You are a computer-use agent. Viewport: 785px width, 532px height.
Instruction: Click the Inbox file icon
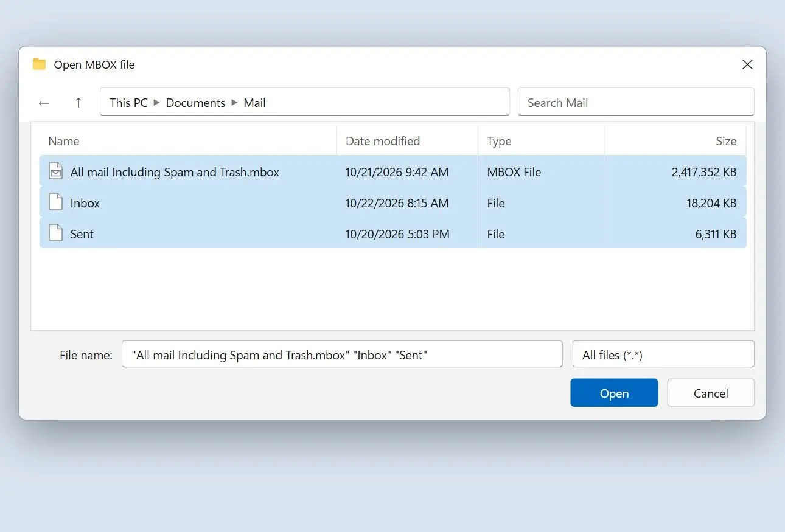(55, 202)
